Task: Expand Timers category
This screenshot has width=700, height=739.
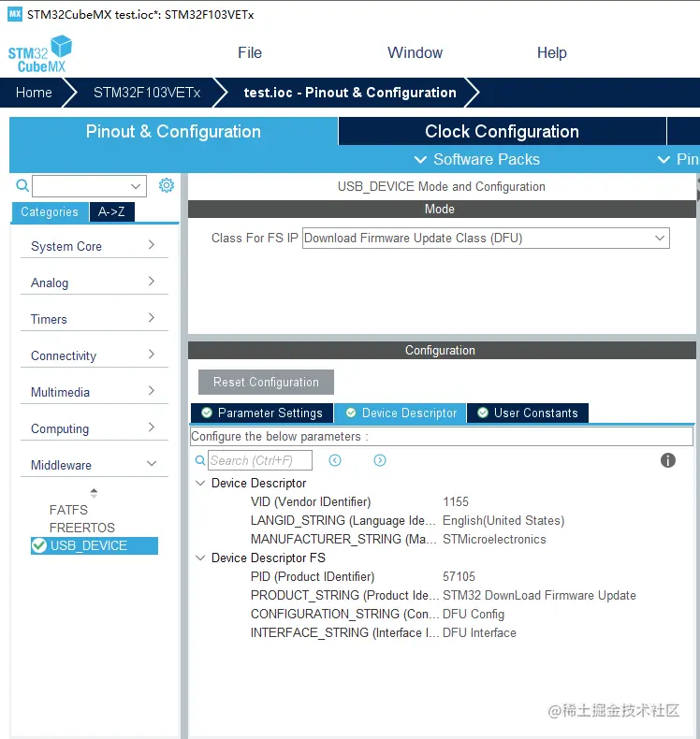Action: [x=94, y=319]
